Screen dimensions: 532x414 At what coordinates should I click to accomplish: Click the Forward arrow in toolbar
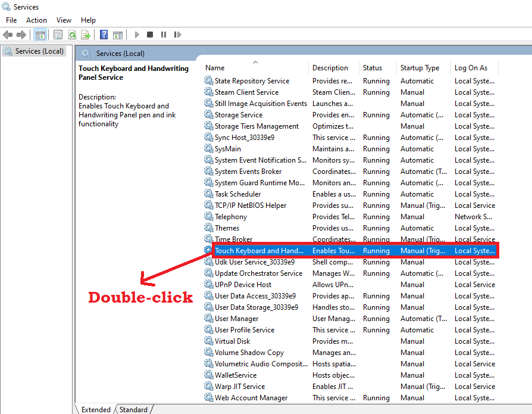(21, 35)
